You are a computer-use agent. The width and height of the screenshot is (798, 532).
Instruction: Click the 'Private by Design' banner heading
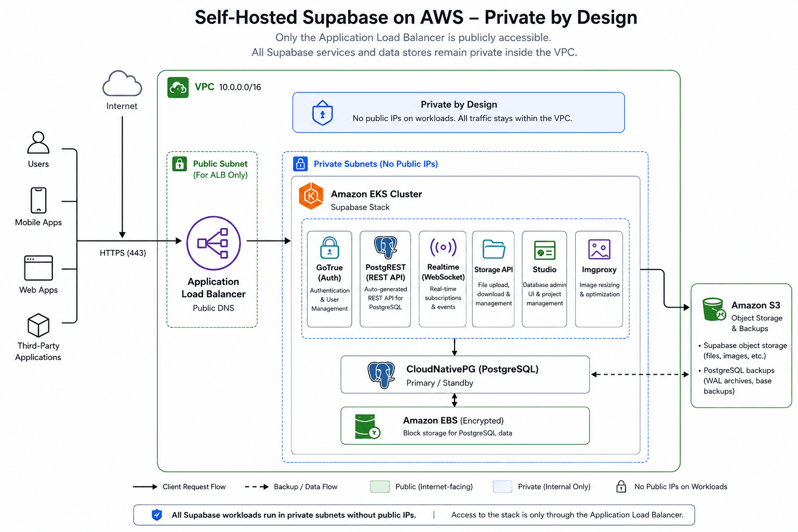point(459,104)
